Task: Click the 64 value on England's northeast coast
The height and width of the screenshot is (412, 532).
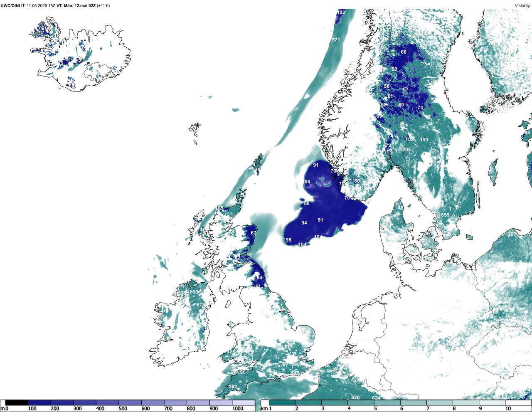Action: point(259,278)
